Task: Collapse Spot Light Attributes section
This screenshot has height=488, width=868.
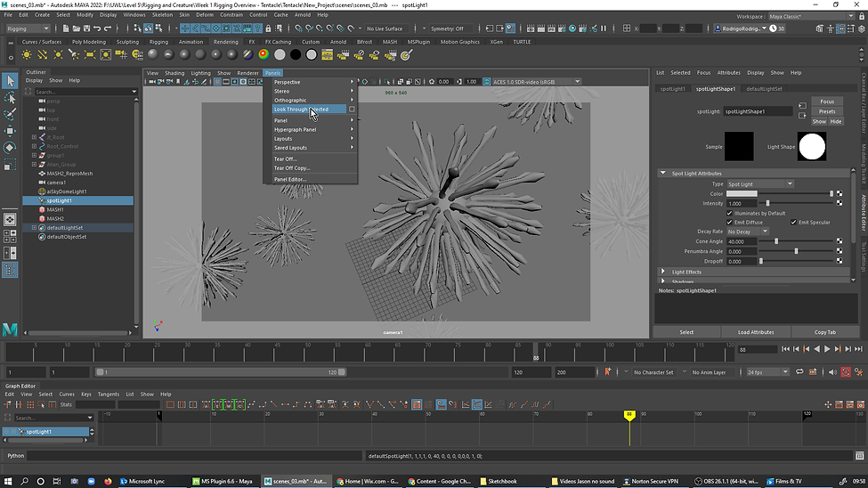Action: point(662,173)
